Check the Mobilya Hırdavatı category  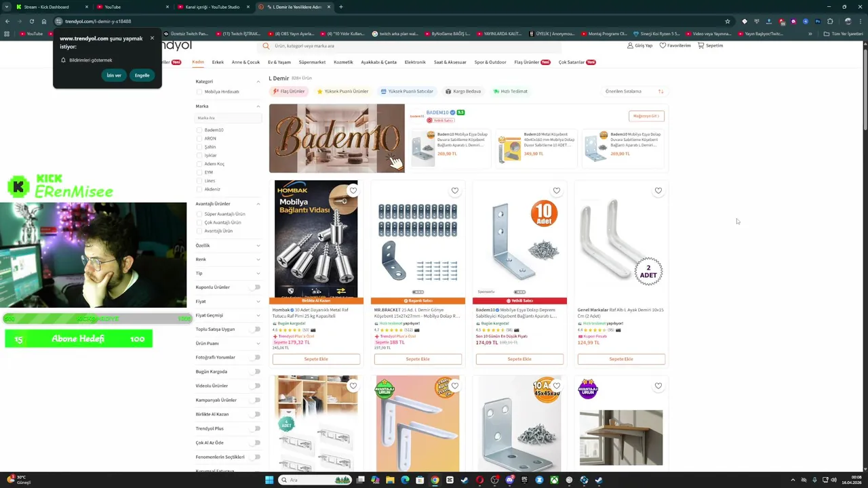coord(199,91)
